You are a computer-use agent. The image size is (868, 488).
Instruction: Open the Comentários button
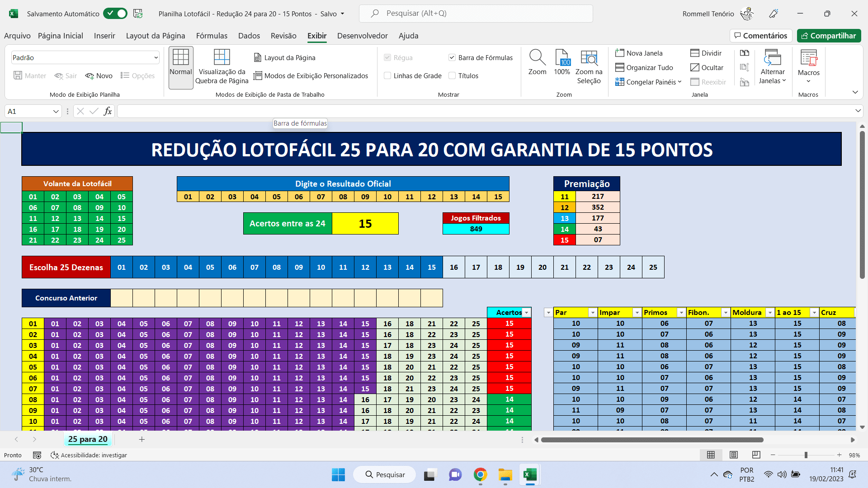coord(761,36)
